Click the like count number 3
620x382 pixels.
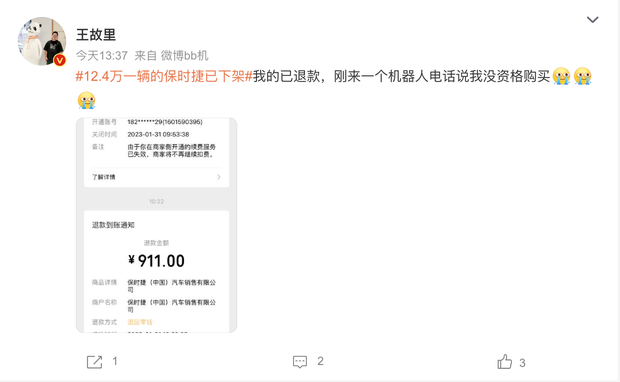click(x=522, y=363)
